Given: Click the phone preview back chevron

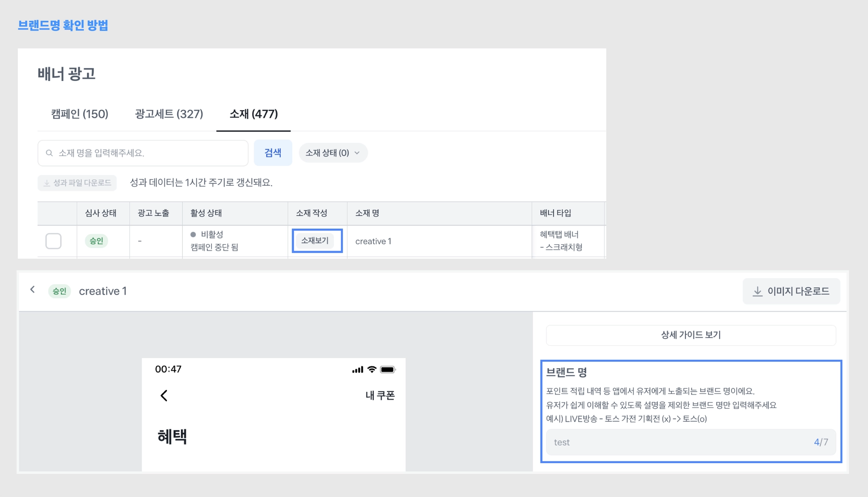Looking at the screenshot, I should pyautogui.click(x=164, y=396).
